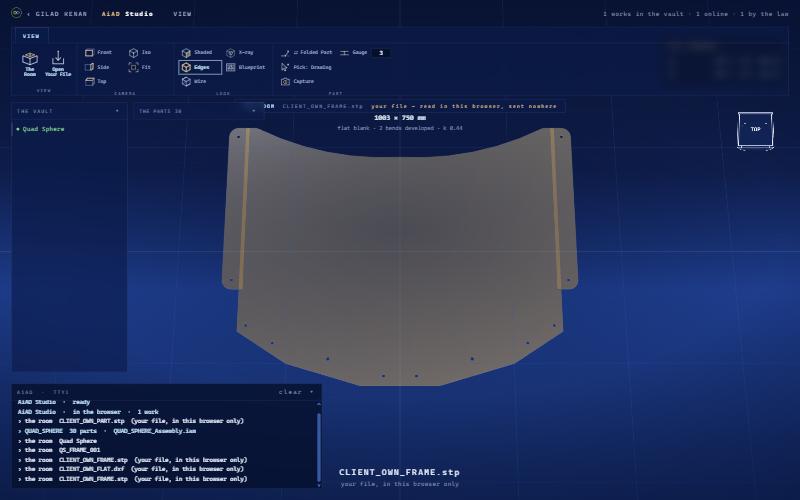Image resolution: width=800 pixels, height=500 pixels.
Task: Click the flat blank part in viewport
Action: [x=400, y=255]
